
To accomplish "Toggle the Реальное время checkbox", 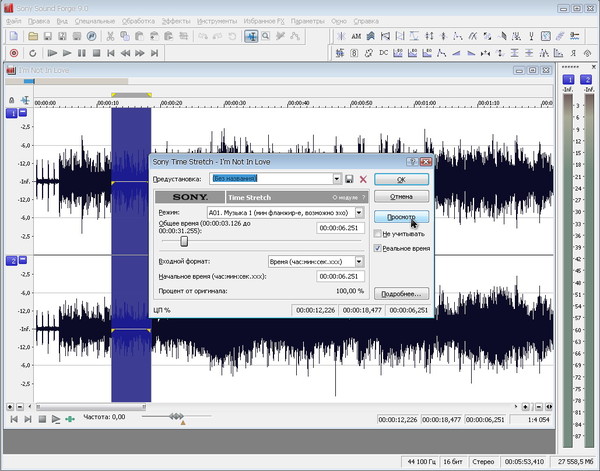I will click(378, 248).
